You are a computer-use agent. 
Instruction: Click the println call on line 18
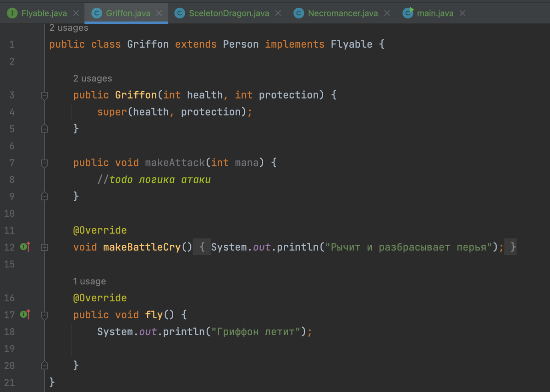tap(184, 331)
